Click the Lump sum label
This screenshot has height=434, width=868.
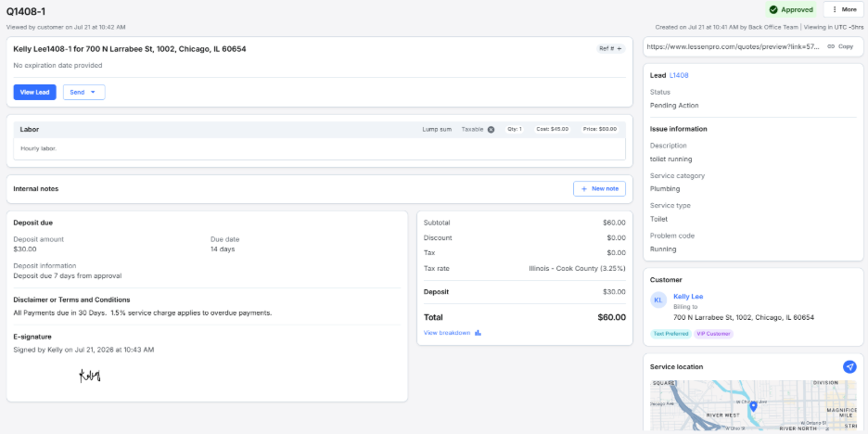click(x=437, y=129)
